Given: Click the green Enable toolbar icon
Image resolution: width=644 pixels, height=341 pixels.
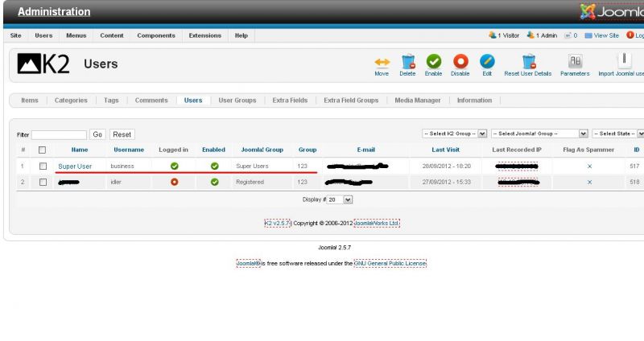Looking at the screenshot, I should (x=433, y=62).
